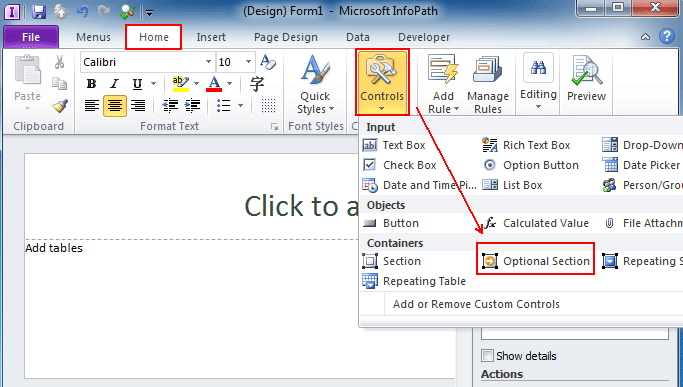Insert a Repeating Table container

pos(414,281)
